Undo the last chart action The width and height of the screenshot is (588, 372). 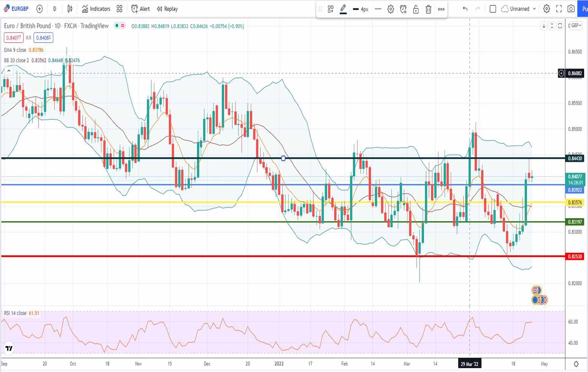click(x=465, y=9)
